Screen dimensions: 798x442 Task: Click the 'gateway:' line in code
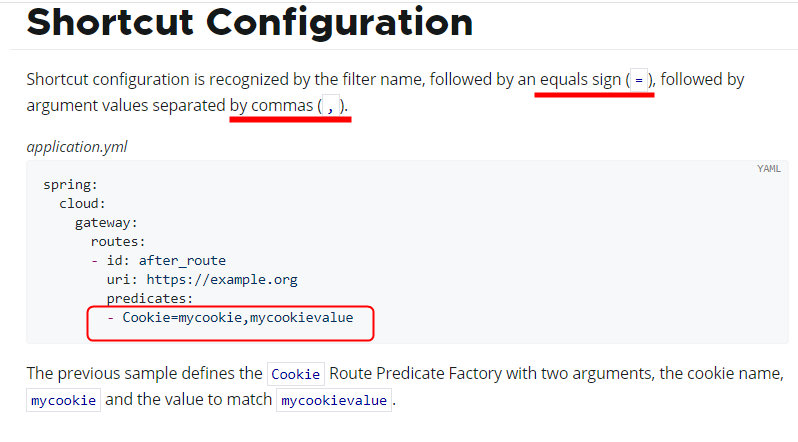pos(106,223)
